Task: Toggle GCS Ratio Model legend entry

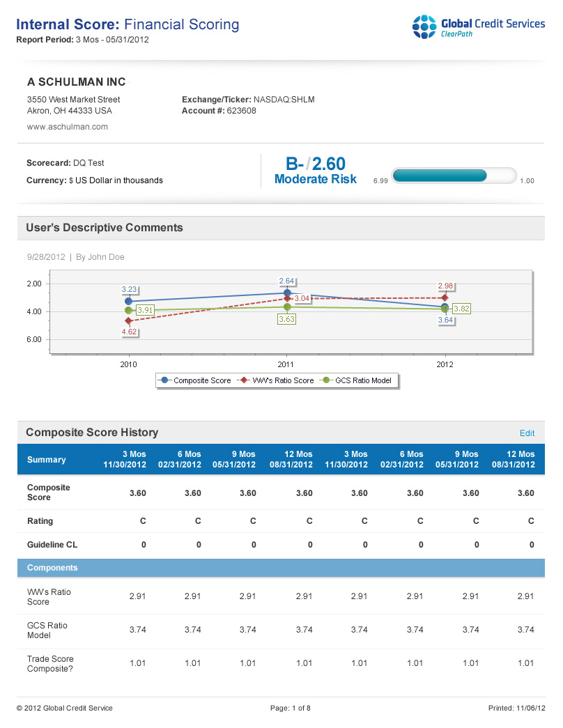Action: point(356,380)
